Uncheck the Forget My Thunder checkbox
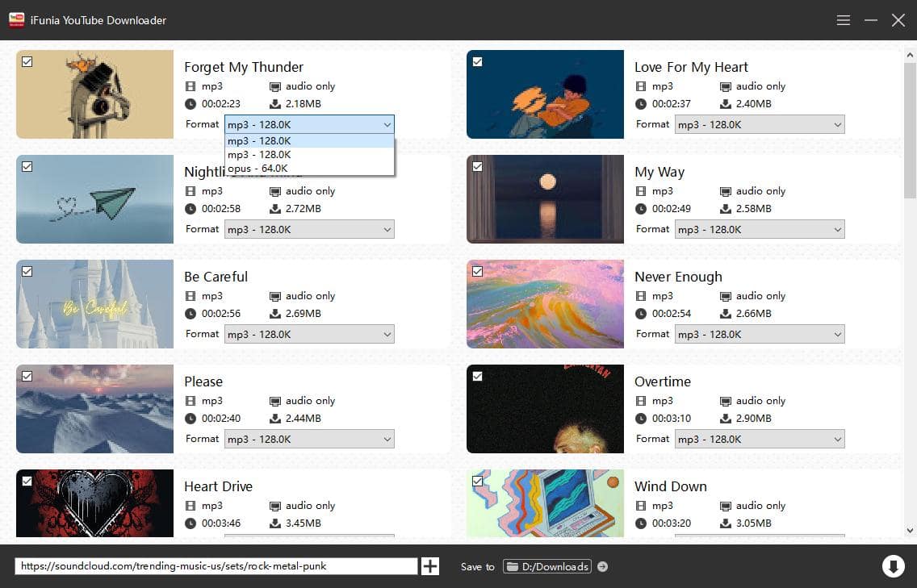The width and height of the screenshot is (917, 588). pyautogui.click(x=27, y=61)
